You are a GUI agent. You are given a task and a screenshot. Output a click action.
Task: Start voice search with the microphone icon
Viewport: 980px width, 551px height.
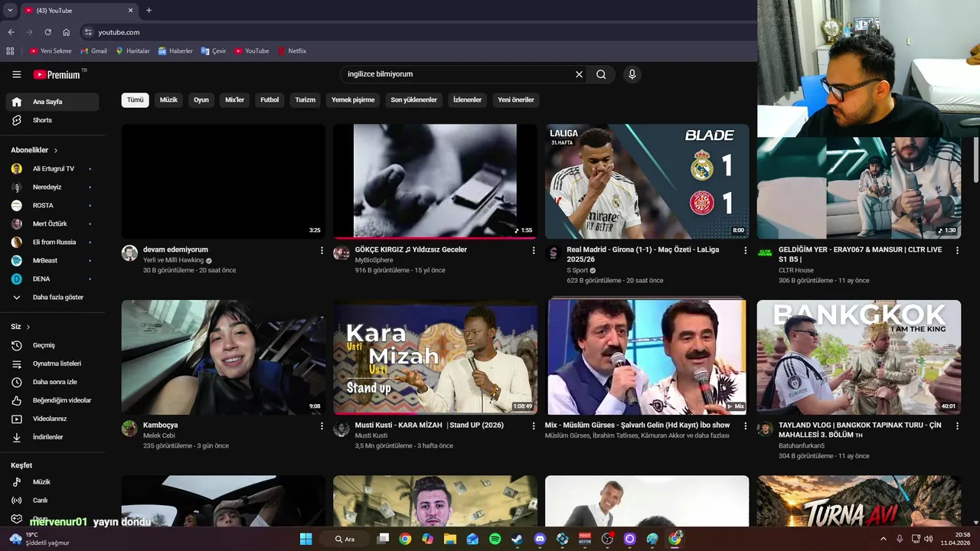[632, 74]
